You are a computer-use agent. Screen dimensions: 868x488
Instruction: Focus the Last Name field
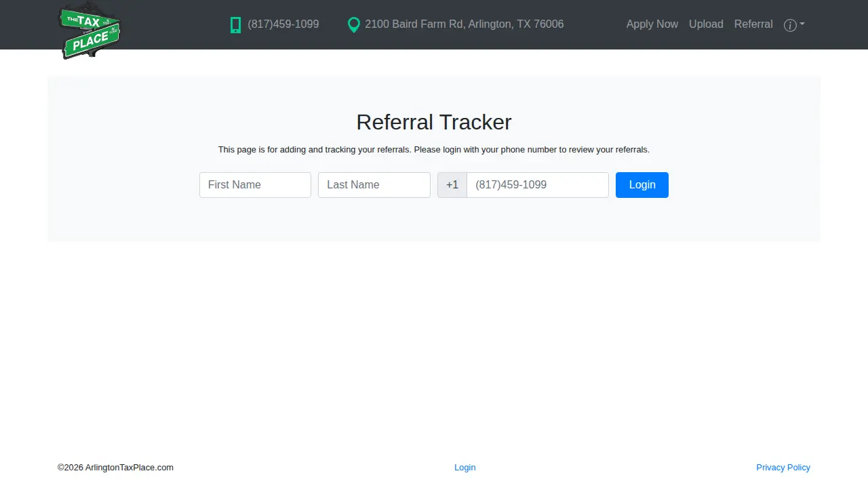(374, 185)
